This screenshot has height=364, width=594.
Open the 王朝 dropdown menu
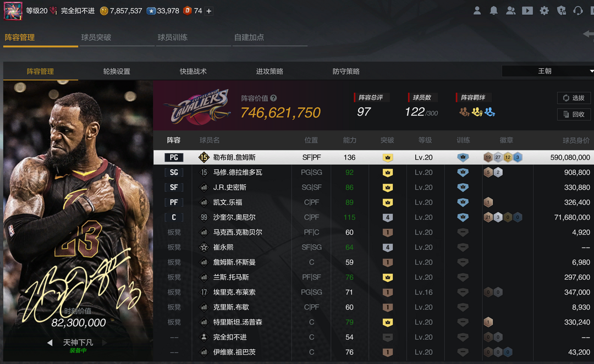click(x=547, y=71)
